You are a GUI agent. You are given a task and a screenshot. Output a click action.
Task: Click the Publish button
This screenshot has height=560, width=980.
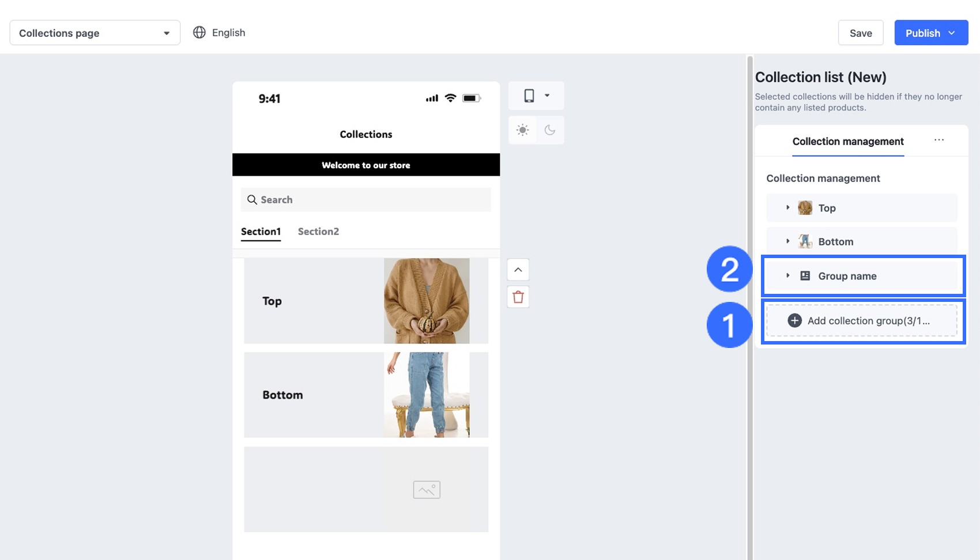point(931,33)
